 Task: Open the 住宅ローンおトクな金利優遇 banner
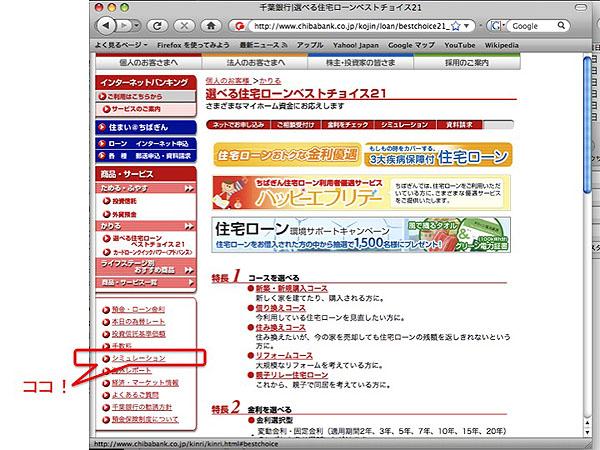pos(287,155)
